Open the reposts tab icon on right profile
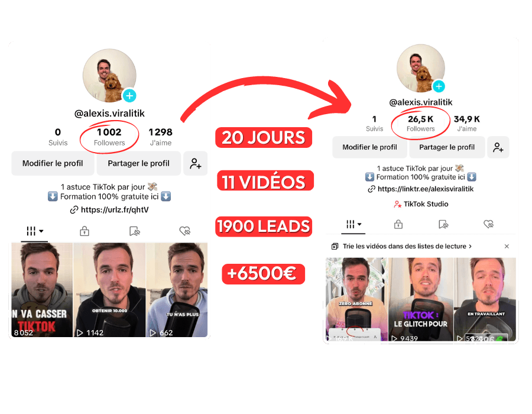 443,224
